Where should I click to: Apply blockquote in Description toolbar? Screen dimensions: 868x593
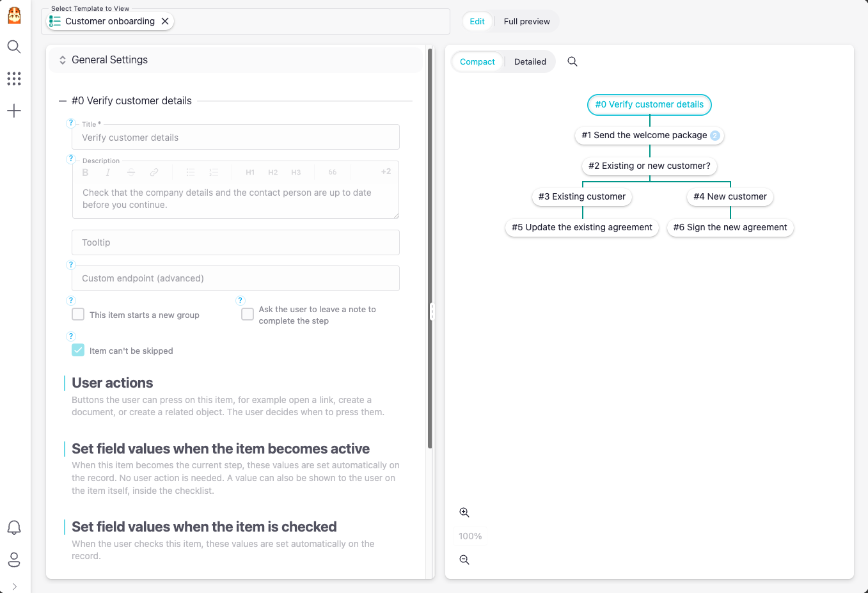[333, 172]
